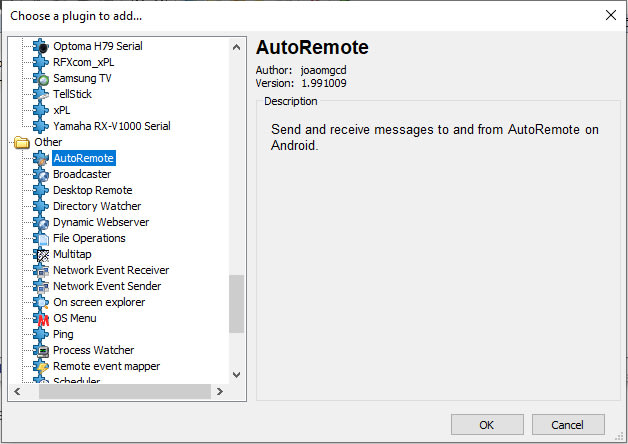
Task: Click the Cancel button
Action: 568,424
